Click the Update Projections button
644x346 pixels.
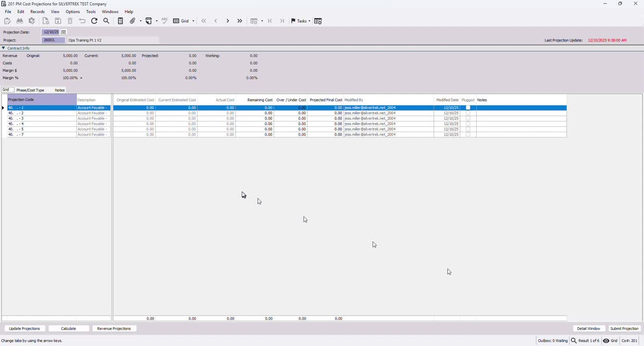point(25,329)
